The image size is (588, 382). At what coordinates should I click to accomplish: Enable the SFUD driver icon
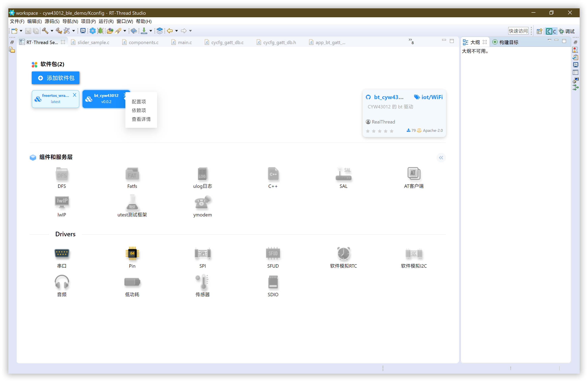point(273,253)
